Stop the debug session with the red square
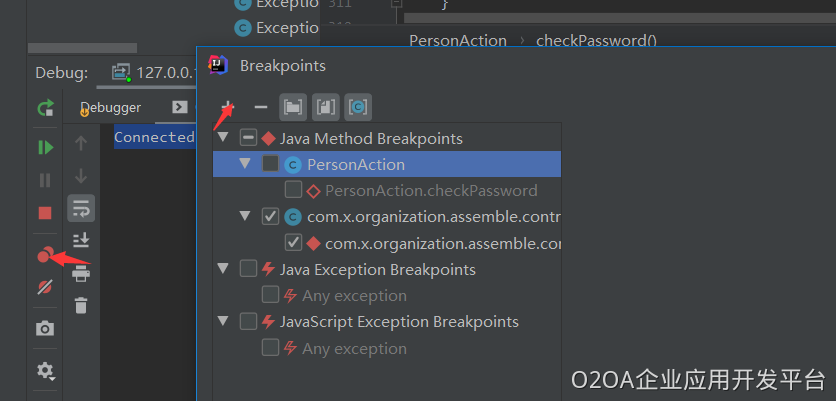This screenshot has height=401, width=836. pos(45,212)
